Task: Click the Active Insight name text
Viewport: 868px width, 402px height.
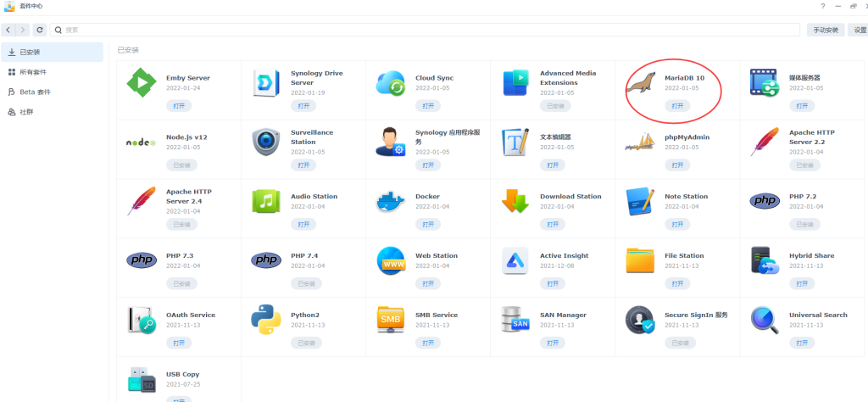Action: click(x=564, y=256)
